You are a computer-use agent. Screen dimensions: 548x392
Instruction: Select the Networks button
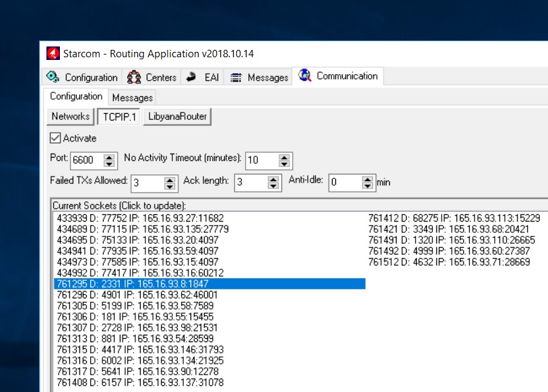[x=71, y=117]
